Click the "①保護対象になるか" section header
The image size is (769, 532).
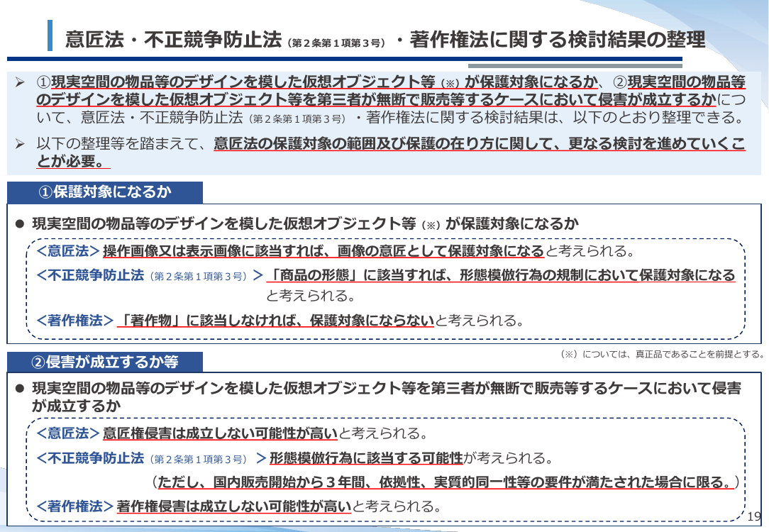(x=105, y=192)
